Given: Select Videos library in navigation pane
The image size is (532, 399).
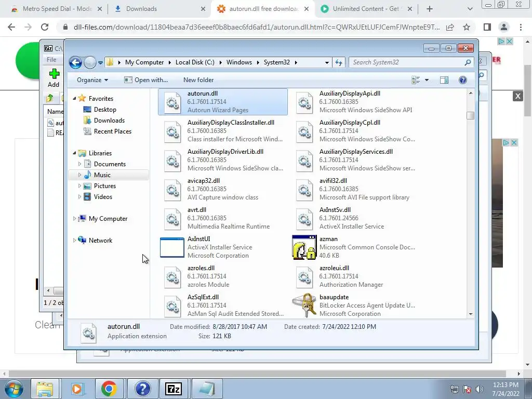Looking at the screenshot, I should (103, 197).
